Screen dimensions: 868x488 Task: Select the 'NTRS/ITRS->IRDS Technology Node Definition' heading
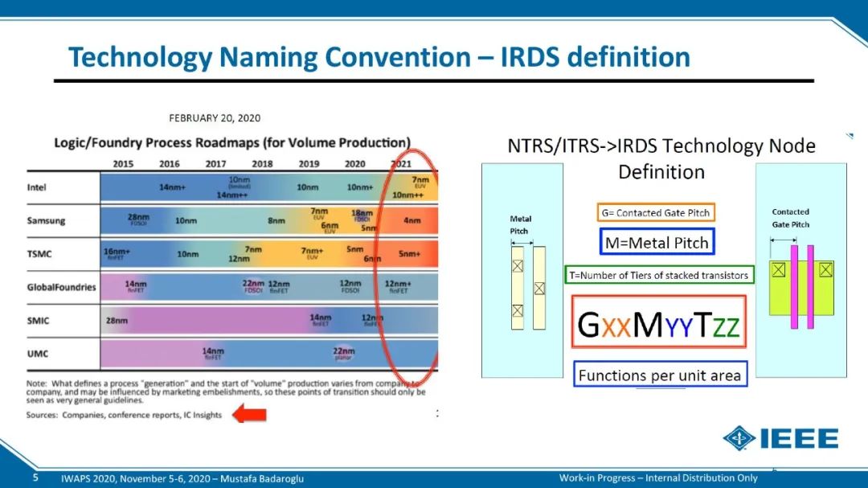point(661,158)
